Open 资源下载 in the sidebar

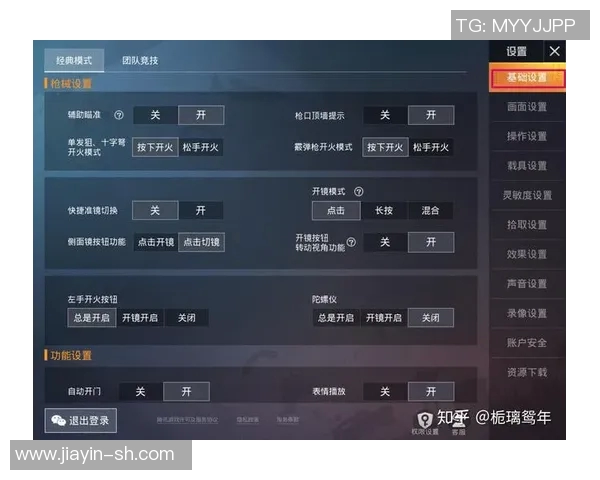pyautogui.click(x=527, y=372)
